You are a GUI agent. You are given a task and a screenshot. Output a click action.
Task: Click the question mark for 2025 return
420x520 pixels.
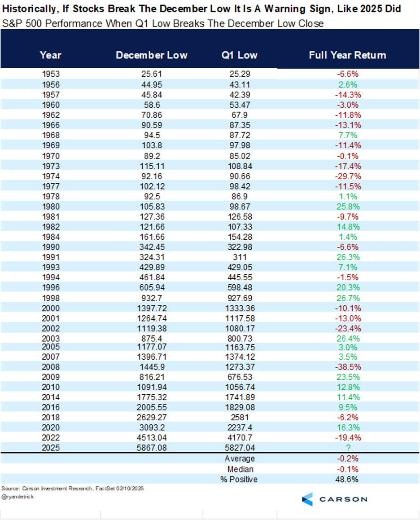click(x=348, y=448)
